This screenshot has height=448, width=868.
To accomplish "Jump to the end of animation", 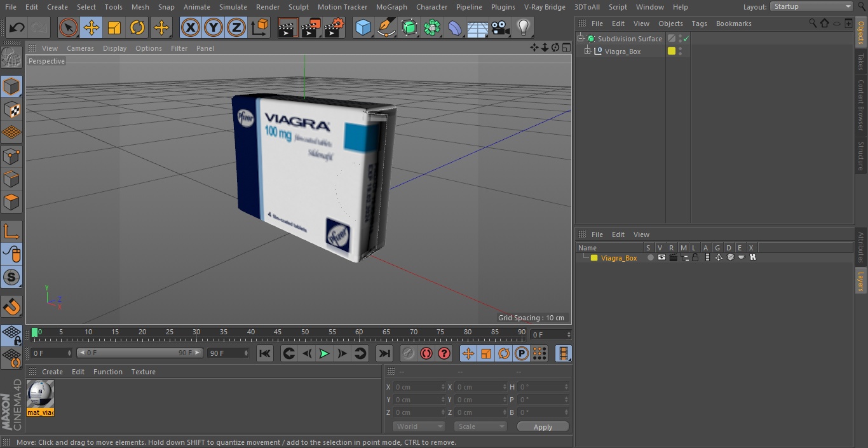I will pos(384,353).
